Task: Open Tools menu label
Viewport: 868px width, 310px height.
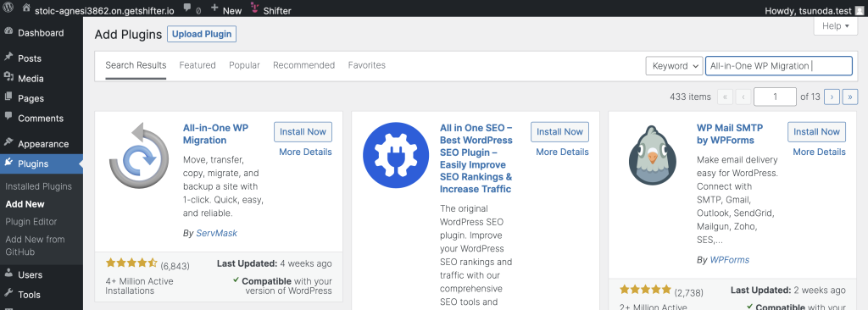Action: [x=29, y=295]
